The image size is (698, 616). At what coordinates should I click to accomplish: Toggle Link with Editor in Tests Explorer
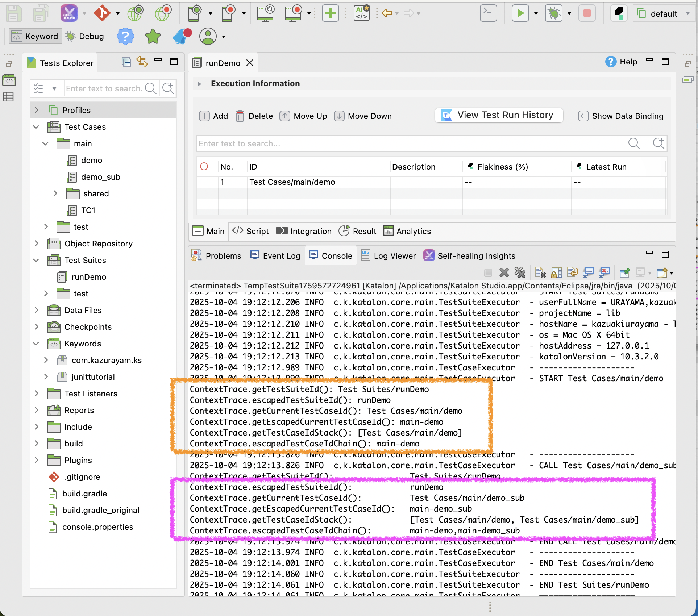pos(142,62)
